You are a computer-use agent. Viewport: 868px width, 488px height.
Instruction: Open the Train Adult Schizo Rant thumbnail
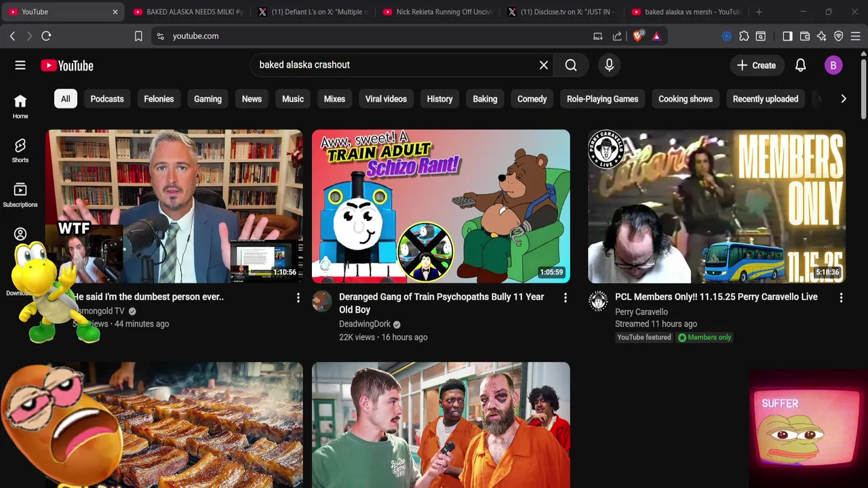tap(441, 206)
